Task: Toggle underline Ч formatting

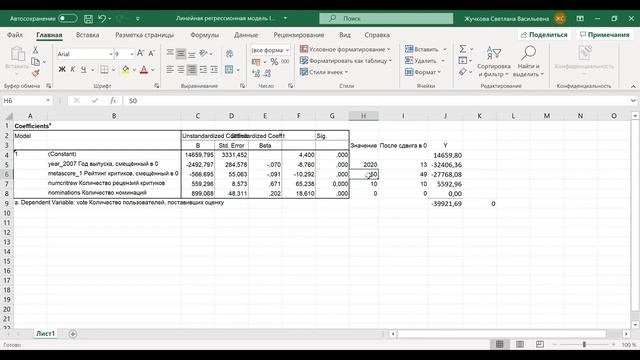Action: click(83, 70)
